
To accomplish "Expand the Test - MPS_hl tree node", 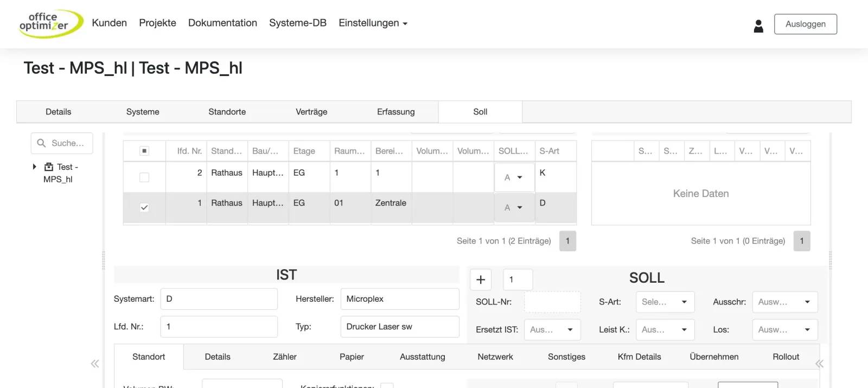I will 35,167.
